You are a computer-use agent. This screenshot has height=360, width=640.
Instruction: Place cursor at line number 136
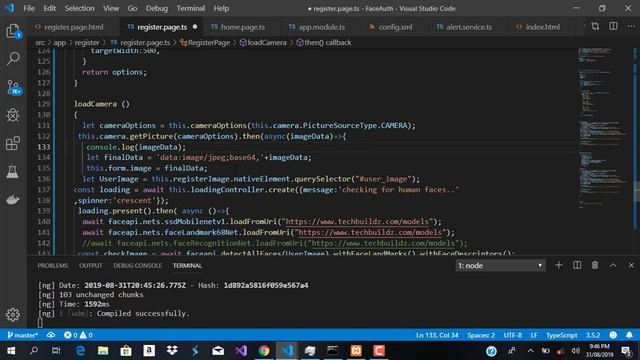[x=44, y=179]
